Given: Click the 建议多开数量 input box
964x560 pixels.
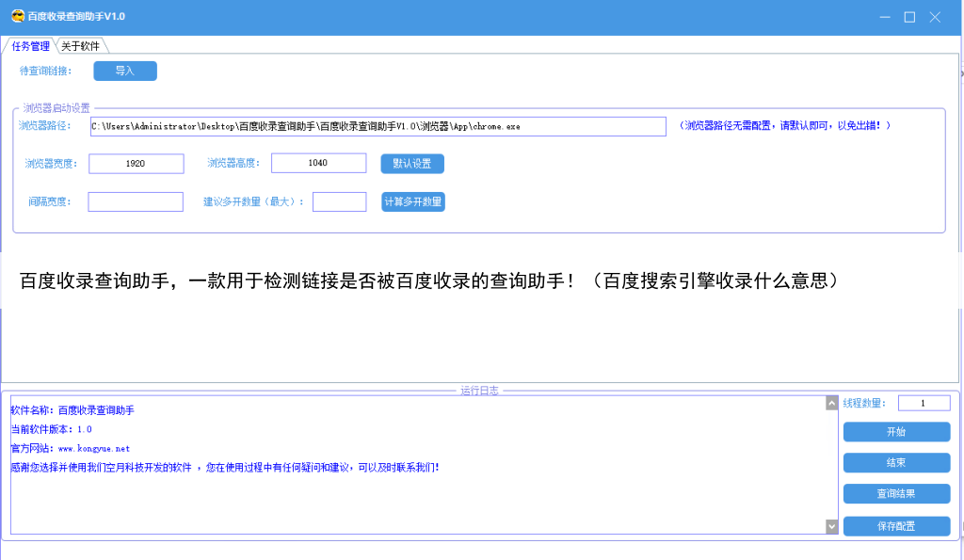Looking at the screenshot, I should [x=339, y=202].
